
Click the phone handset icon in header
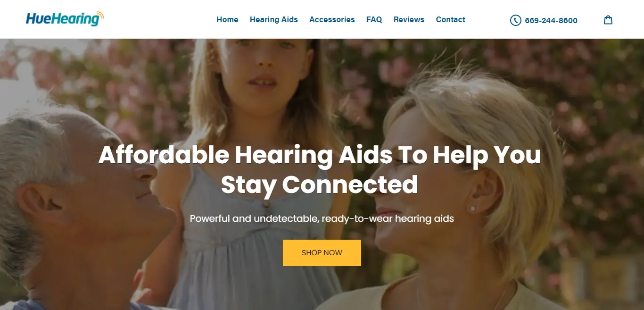[515, 20]
